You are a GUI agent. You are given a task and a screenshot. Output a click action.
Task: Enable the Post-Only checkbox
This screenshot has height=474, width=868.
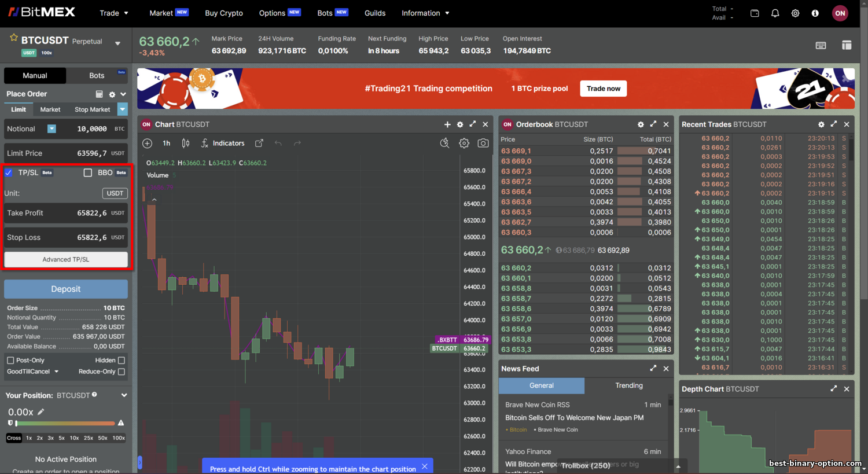click(10, 360)
